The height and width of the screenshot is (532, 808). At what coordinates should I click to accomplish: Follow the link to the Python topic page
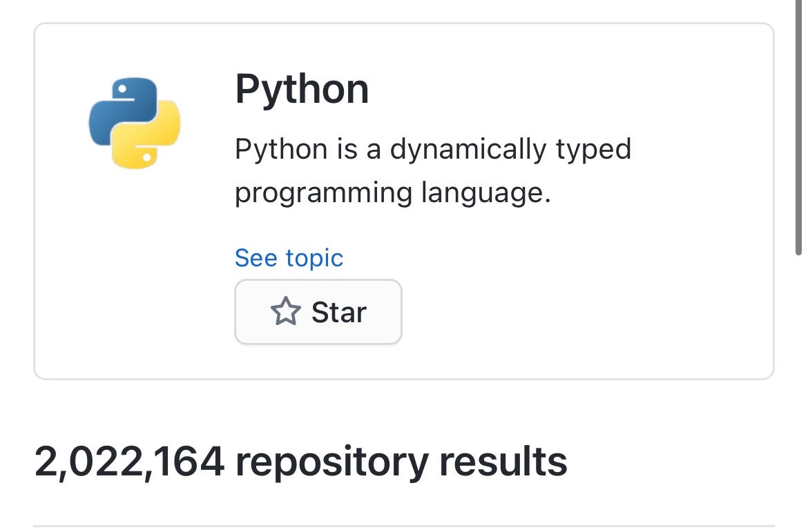point(289,257)
